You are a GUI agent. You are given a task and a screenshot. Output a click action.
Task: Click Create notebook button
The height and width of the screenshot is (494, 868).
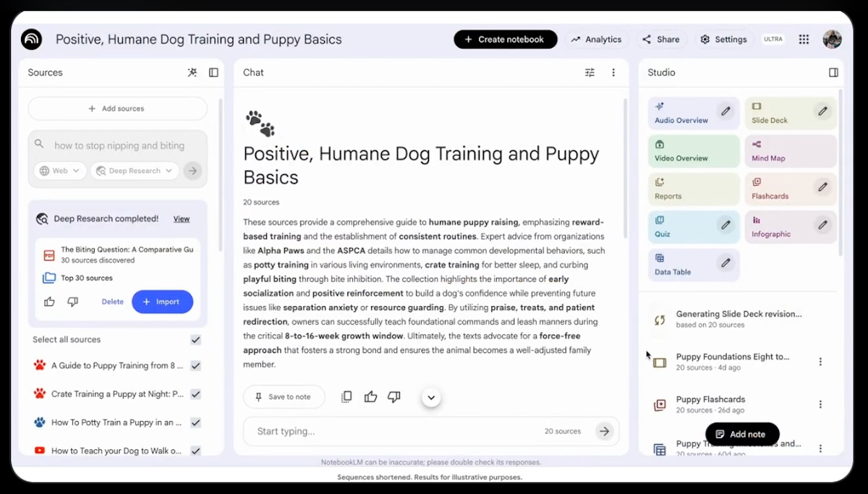click(506, 39)
